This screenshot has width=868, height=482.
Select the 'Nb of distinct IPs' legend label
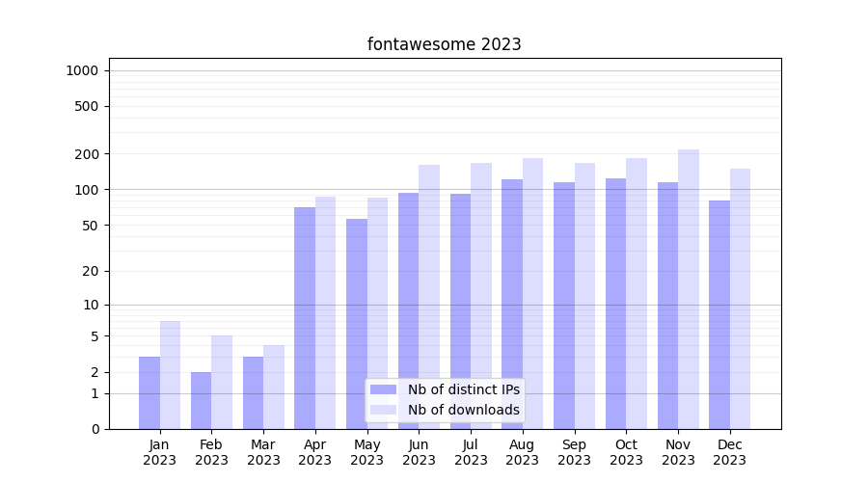coord(463,389)
